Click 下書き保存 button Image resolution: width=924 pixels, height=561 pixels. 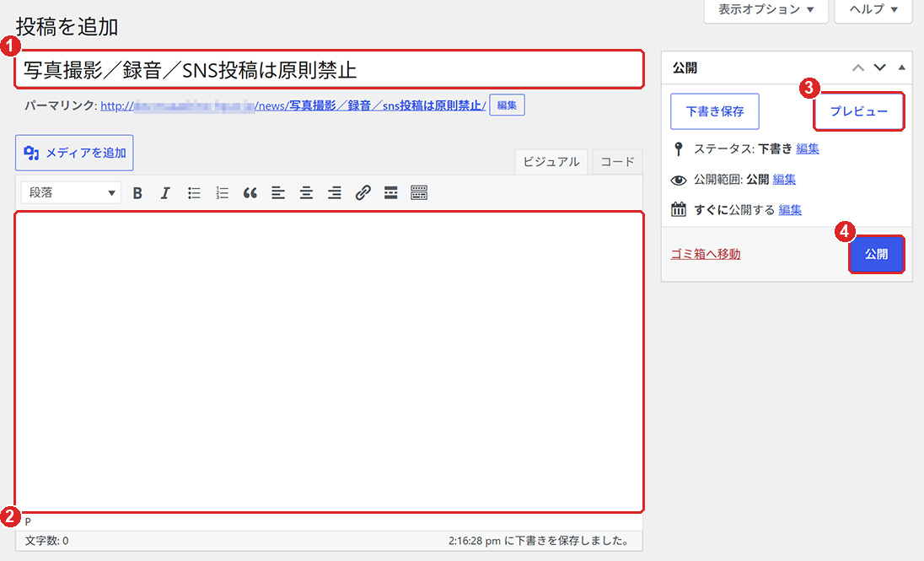pos(715,111)
